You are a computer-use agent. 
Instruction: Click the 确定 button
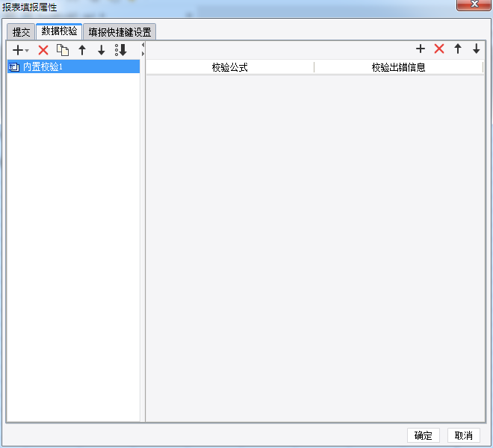(x=424, y=435)
